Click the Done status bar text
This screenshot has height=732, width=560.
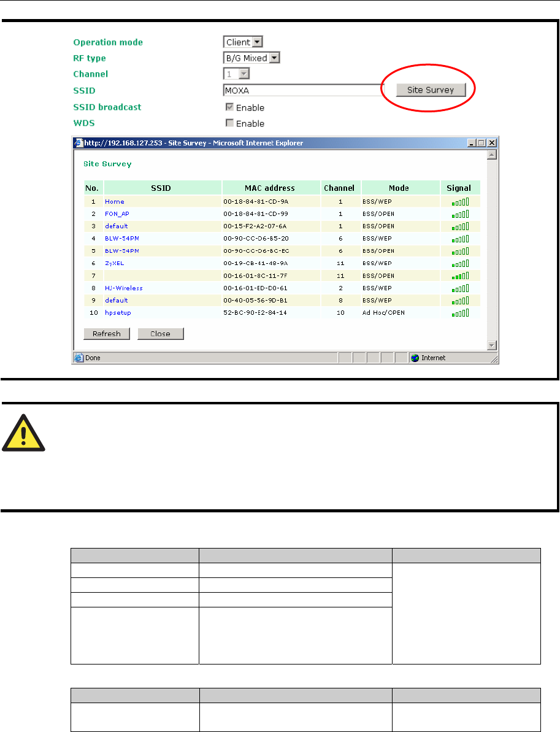[93, 358]
